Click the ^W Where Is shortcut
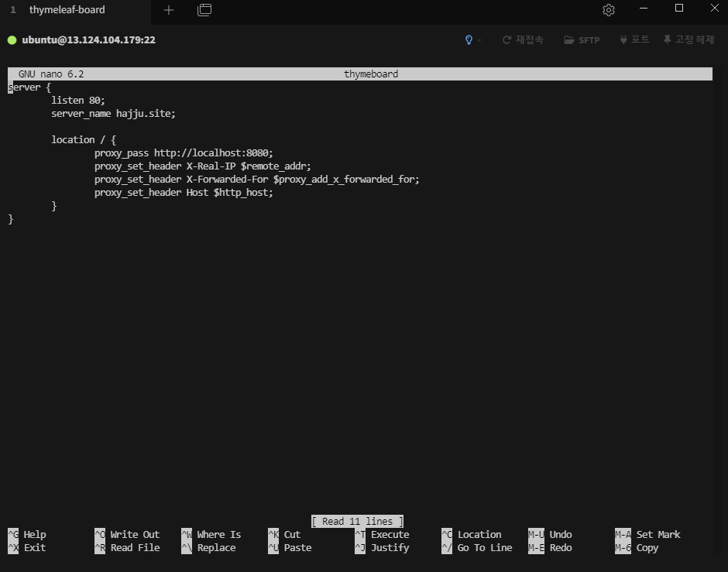Image resolution: width=728 pixels, height=572 pixels. tap(211, 534)
